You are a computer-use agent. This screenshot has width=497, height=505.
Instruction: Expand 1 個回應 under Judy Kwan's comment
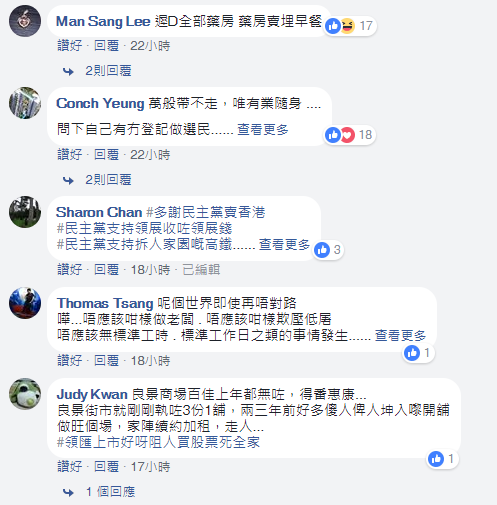[x=111, y=492]
